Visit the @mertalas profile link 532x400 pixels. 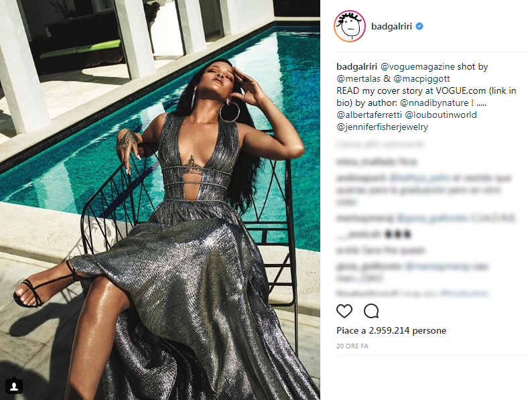pyautogui.click(x=358, y=78)
